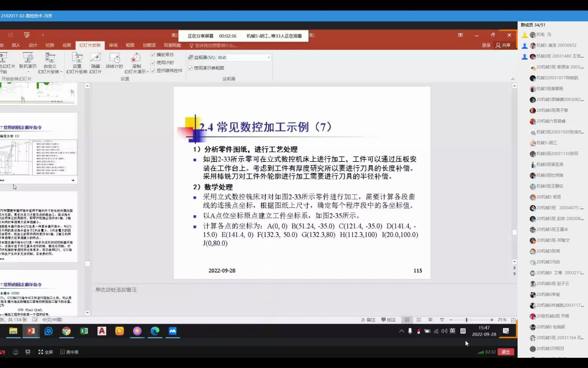The height and width of the screenshot is (368, 588).
Task: Open the 动画 ribbon tab
Action: (67, 45)
